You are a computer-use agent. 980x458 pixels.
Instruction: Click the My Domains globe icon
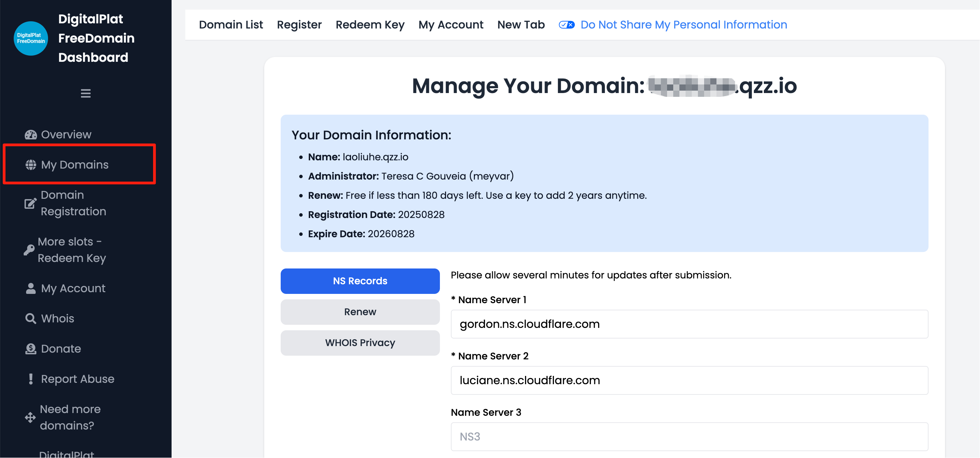[31, 165]
